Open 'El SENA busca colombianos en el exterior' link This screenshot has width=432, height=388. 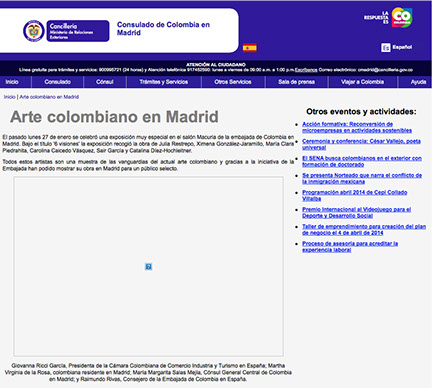click(362, 161)
